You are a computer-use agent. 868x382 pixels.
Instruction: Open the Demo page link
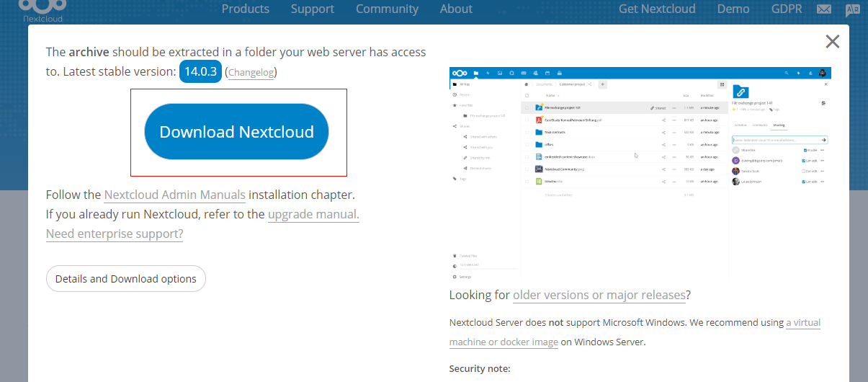[733, 9]
